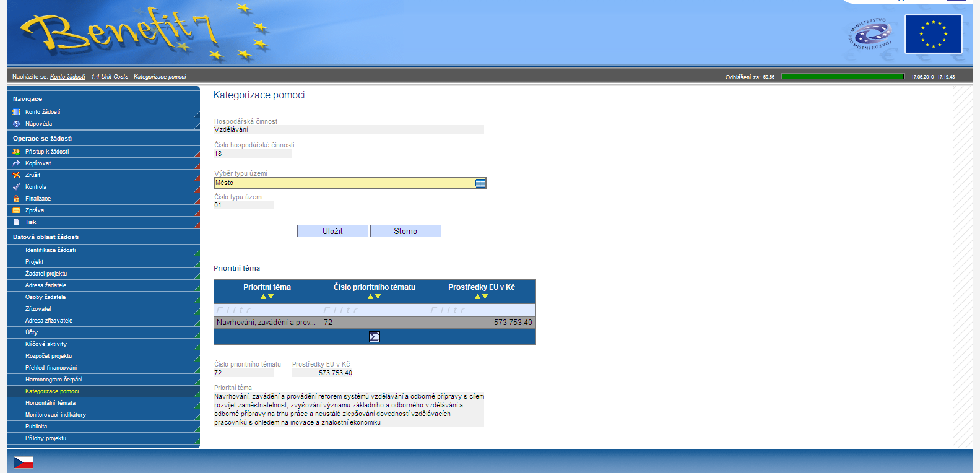980x473 pixels.
Task: Click the Prioritní téma filter field
Action: pos(267,310)
